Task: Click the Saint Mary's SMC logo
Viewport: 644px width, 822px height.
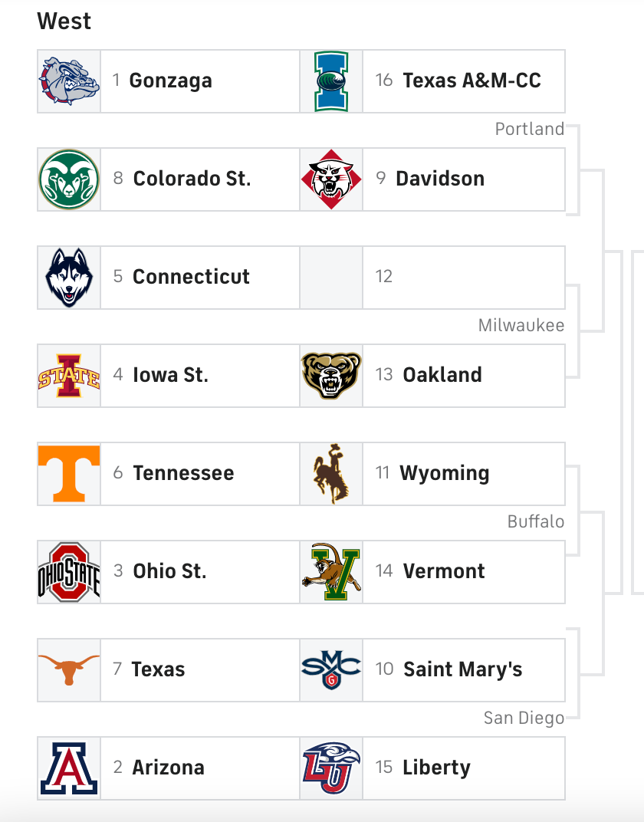Action: (x=331, y=670)
